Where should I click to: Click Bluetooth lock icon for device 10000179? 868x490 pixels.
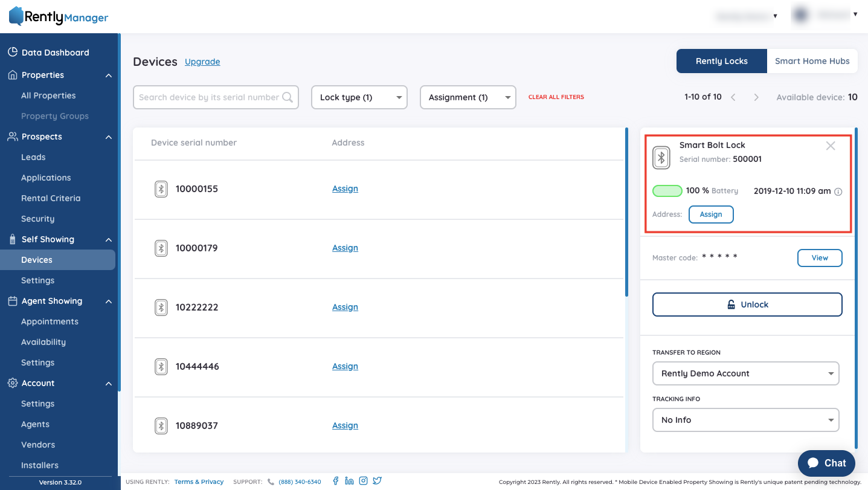tap(161, 248)
